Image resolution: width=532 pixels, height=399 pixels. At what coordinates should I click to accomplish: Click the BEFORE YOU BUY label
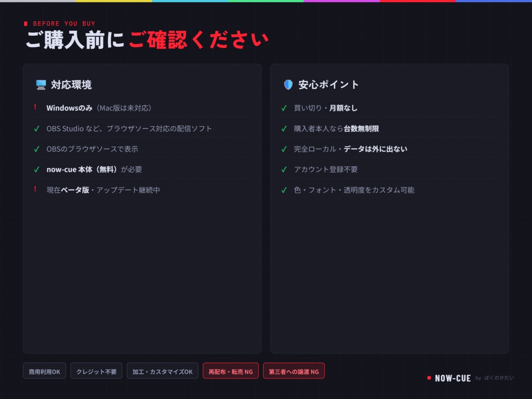(64, 23)
